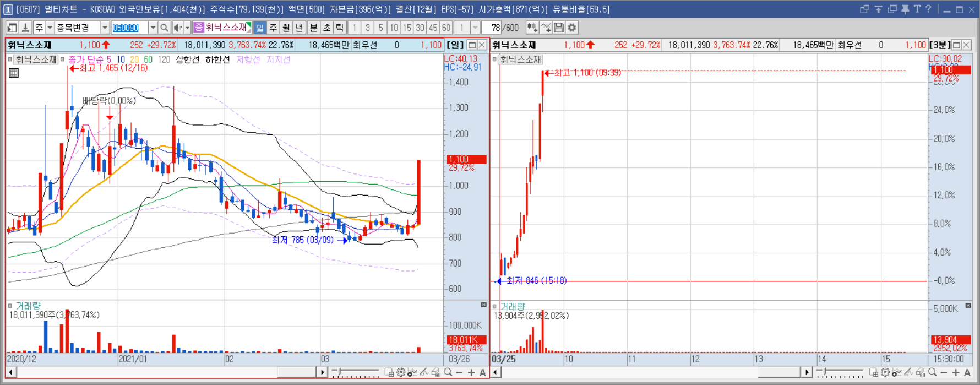Open the 종목변경 dropdown
This screenshot has height=385, width=980.
click(x=105, y=28)
